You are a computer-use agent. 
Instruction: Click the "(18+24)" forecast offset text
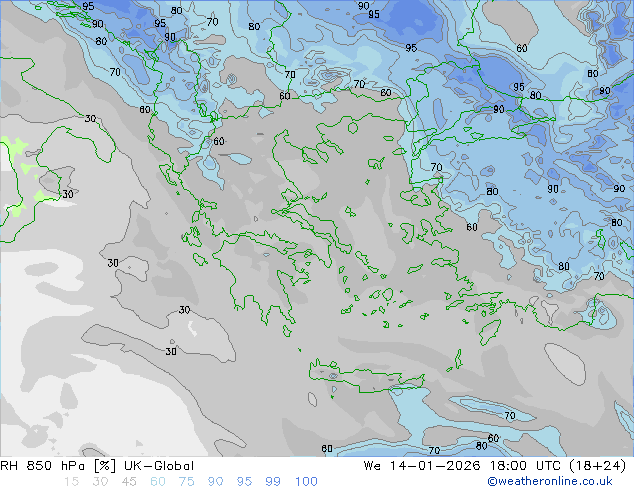point(598,466)
